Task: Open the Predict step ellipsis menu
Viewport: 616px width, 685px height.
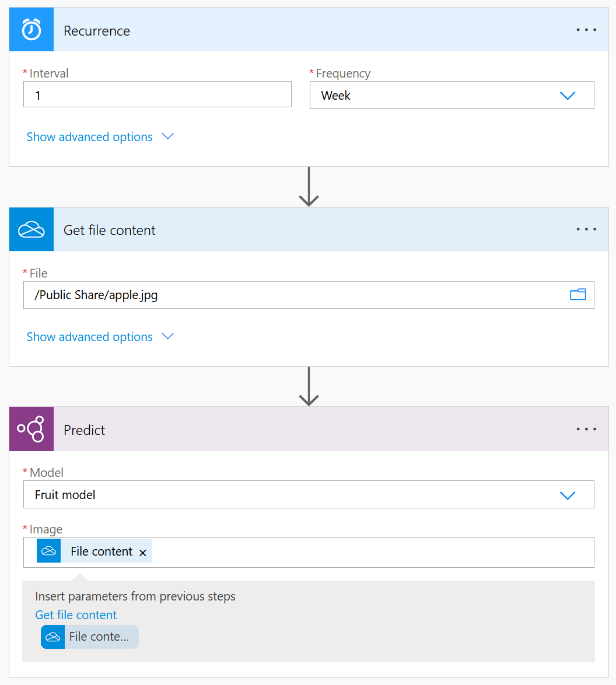Action: point(586,429)
